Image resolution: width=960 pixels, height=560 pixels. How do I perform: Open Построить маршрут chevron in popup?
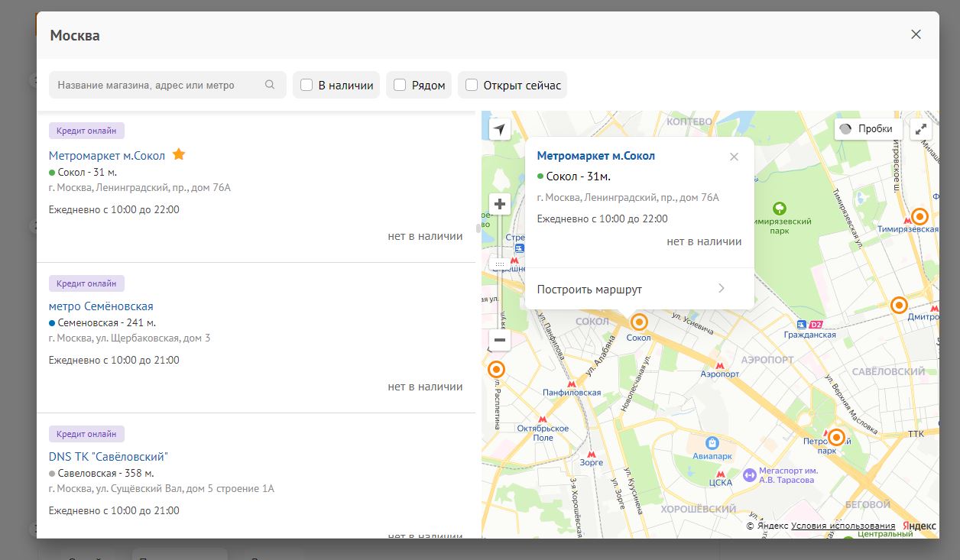721,289
